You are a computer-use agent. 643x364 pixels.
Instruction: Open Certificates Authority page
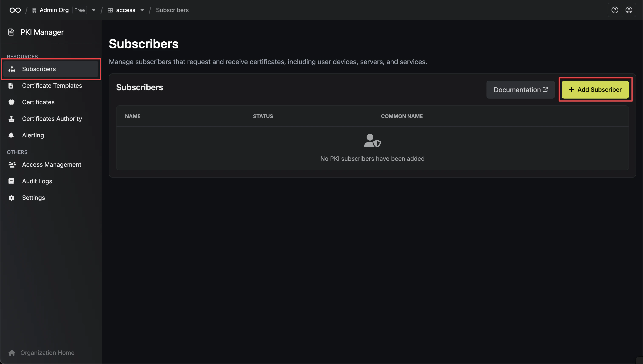coord(51,119)
